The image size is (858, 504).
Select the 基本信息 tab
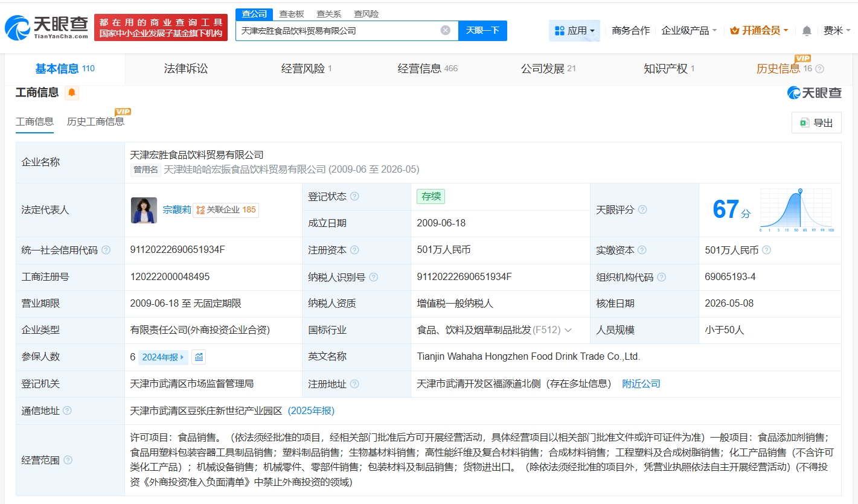[65, 69]
